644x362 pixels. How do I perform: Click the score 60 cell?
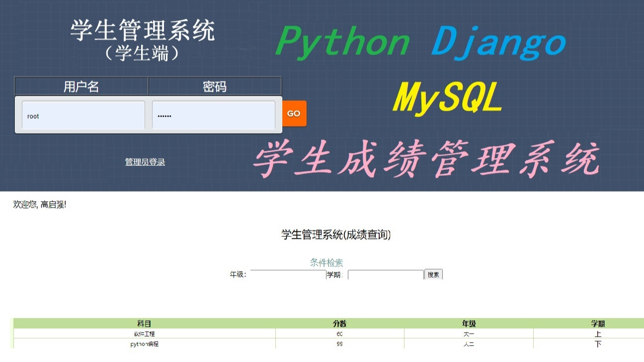[340, 334]
